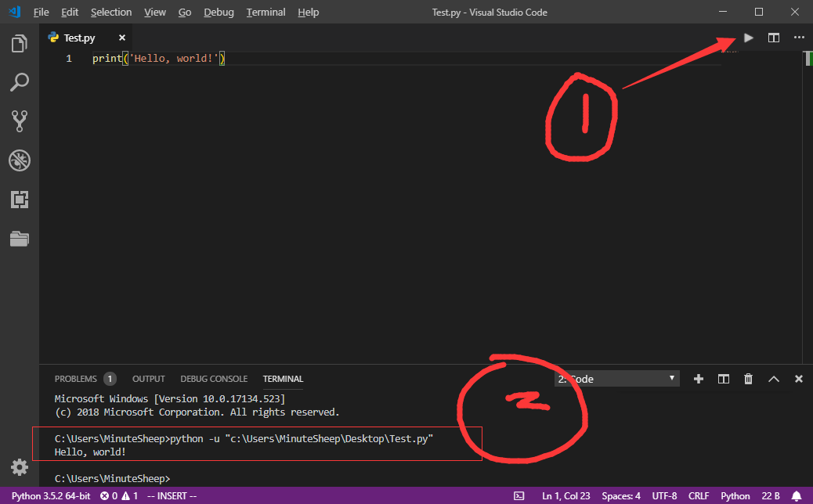
Task: Split the editor to the side
Action: (774, 37)
